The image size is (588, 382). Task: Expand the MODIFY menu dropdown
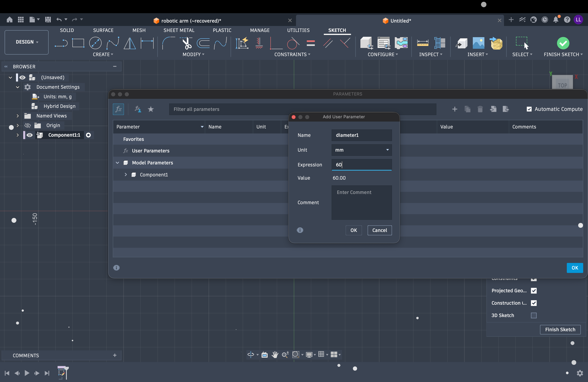pyautogui.click(x=193, y=55)
